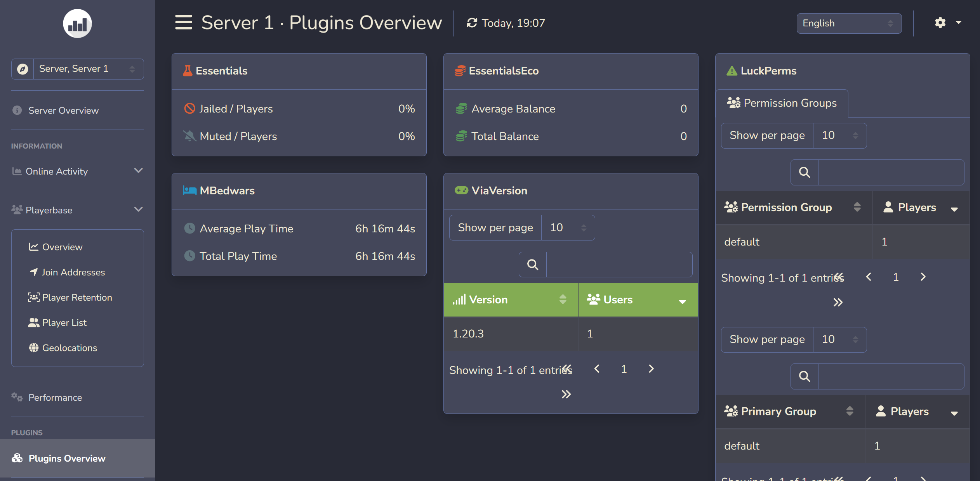
Task: Click the Primary Group table search icon
Action: 805,376
